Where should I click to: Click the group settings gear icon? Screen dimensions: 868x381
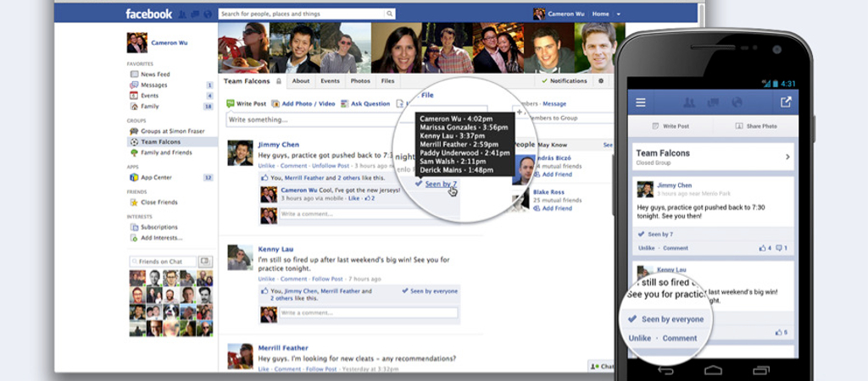point(601,80)
